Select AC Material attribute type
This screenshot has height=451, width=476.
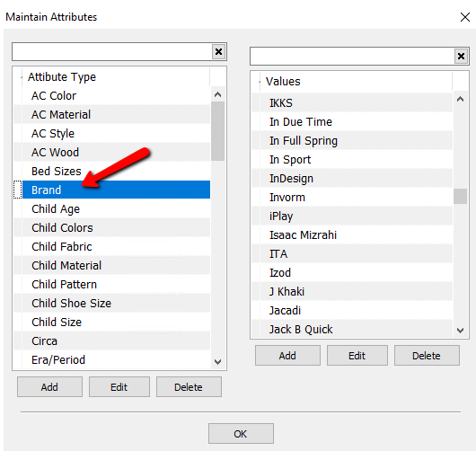click(111, 114)
